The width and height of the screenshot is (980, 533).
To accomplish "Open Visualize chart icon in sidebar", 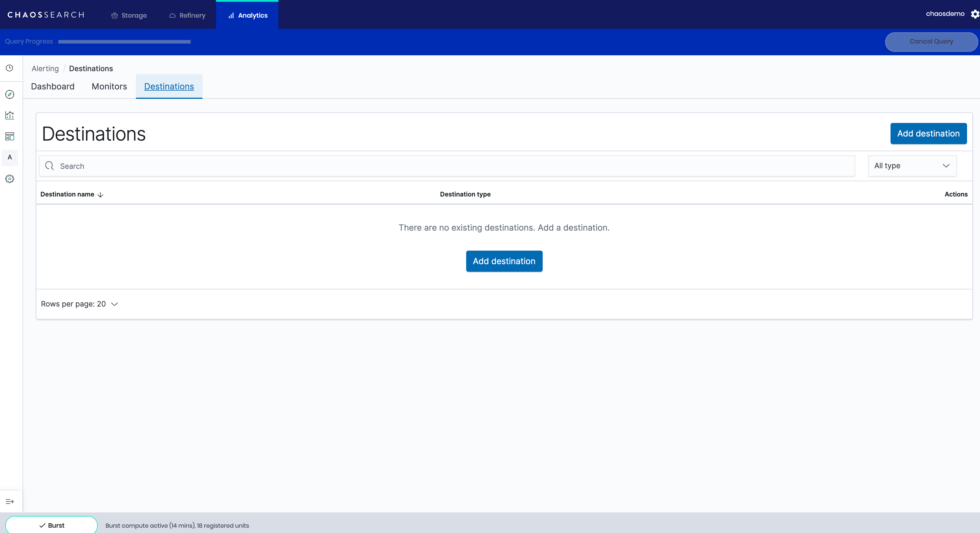I will coord(9,115).
